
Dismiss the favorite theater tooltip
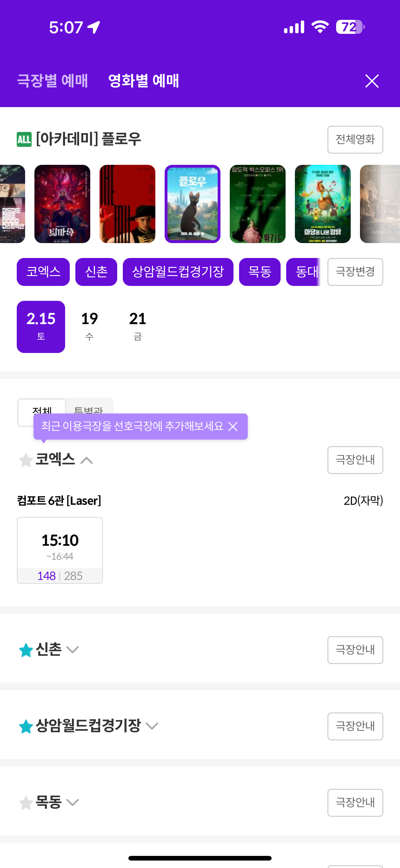point(233,427)
